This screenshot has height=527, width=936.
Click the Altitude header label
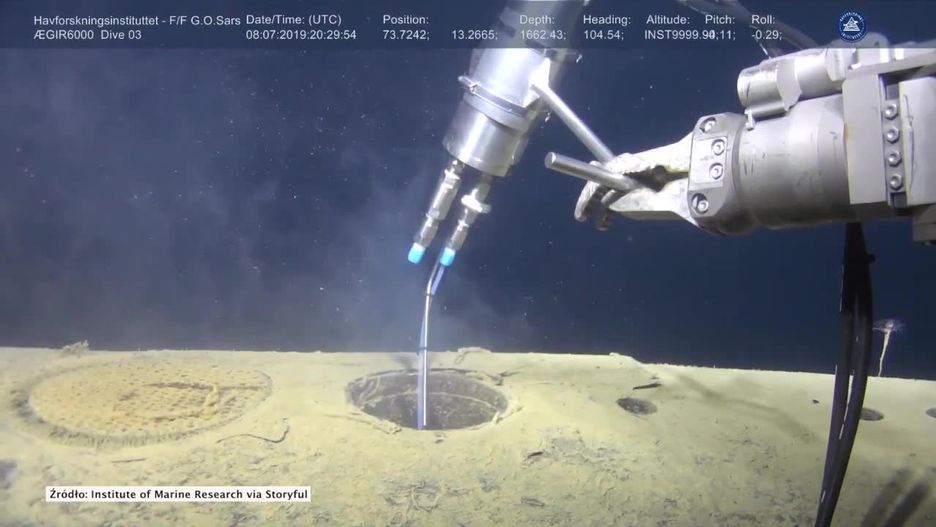click(x=667, y=20)
